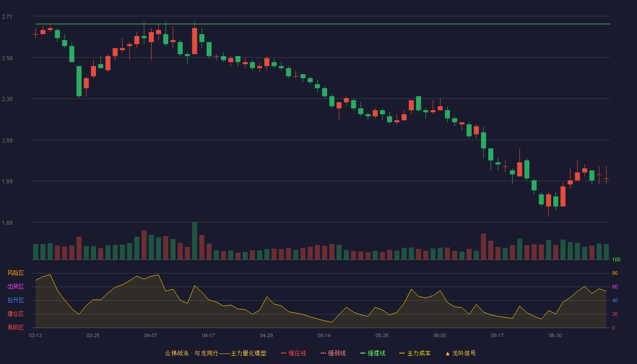This screenshot has height=364, width=637.
Task: Toggle the 主力成本 legend item
Action: [x=415, y=353]
